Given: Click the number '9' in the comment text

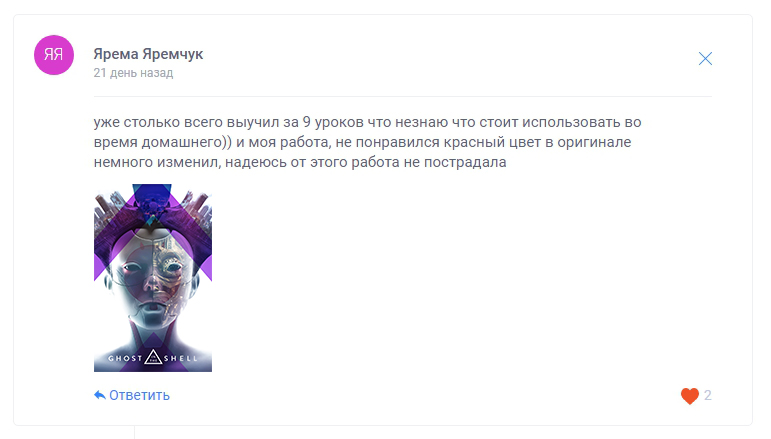Looking at the screenshot, I should 306,122.
